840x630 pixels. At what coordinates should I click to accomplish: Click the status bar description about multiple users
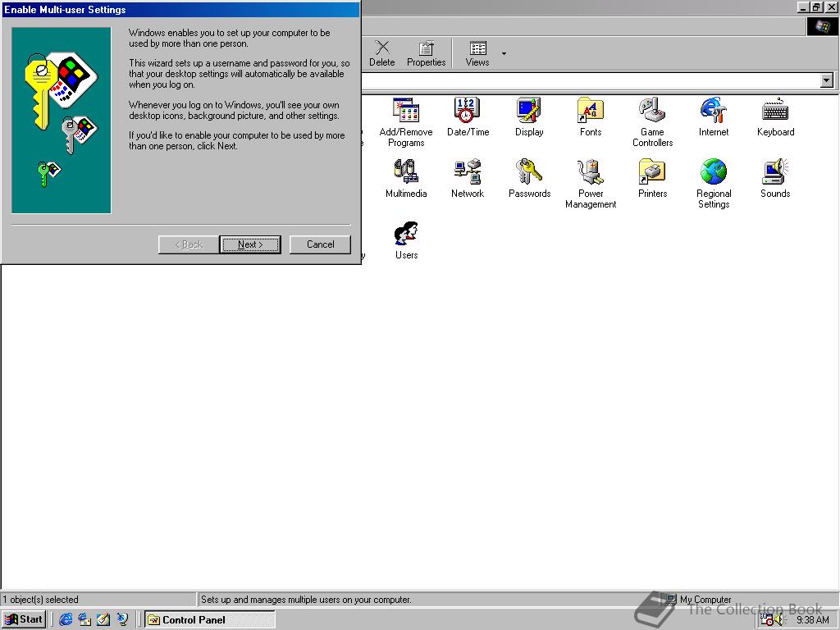[306, 600]
